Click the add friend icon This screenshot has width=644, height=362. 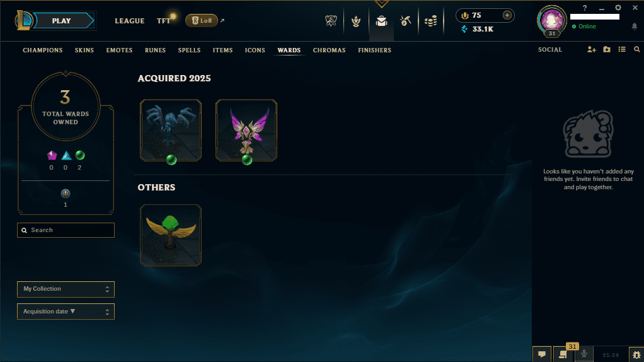coord(592,50)
